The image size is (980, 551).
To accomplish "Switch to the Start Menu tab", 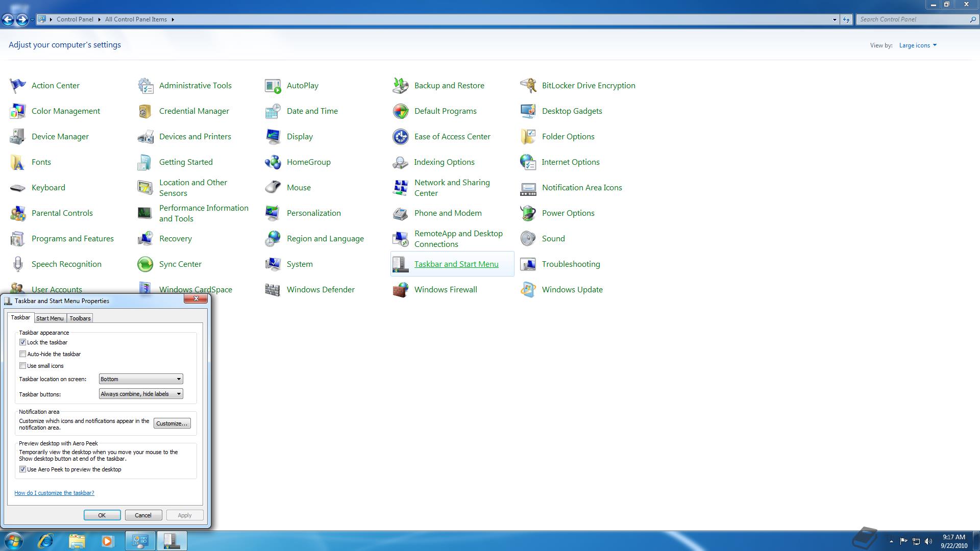I will [50, 318].
